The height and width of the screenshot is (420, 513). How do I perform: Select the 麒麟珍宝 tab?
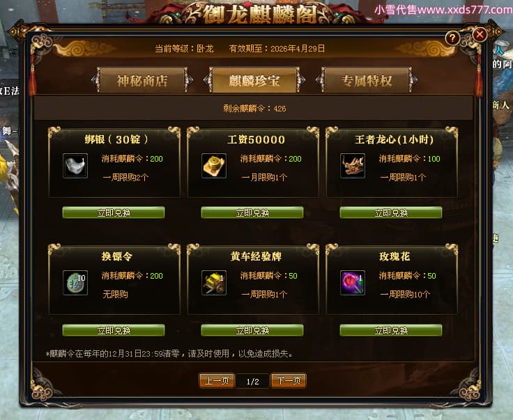pos(254,80)
